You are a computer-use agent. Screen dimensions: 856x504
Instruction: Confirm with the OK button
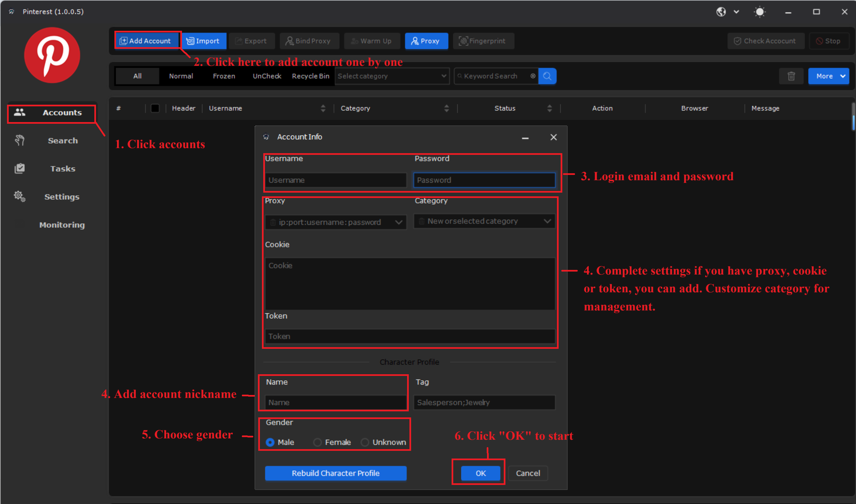pyautogui.click(x=481, y=473)
